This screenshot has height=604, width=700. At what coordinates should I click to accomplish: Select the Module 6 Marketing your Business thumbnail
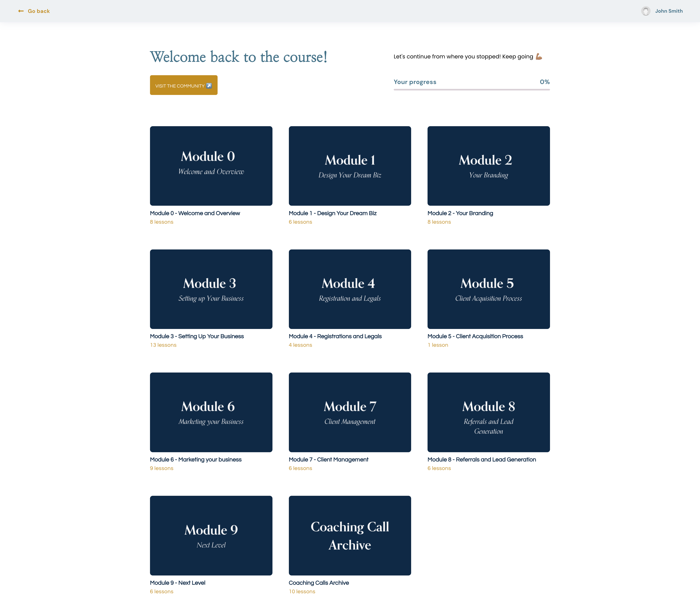click(x=211, y=412)
